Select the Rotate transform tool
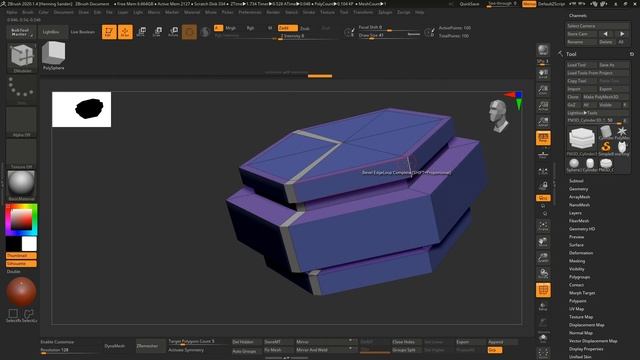Screen dimensions: 640x360 [173, 32]
